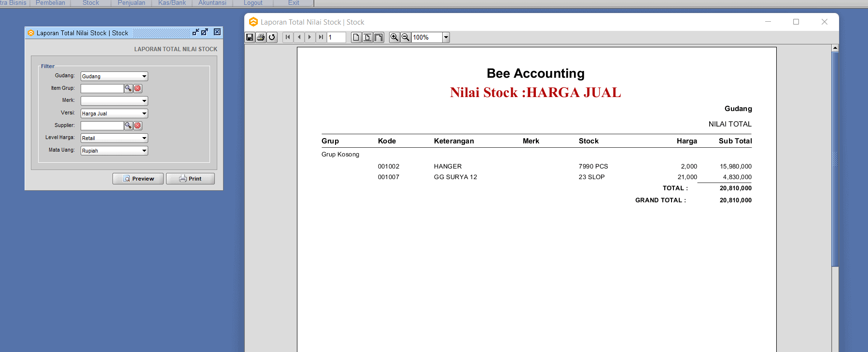Screen dimensions: 868x352
Task: Minimize the inner Laporan Total Nilai Stock panel
Action: [x=196, y=32]
